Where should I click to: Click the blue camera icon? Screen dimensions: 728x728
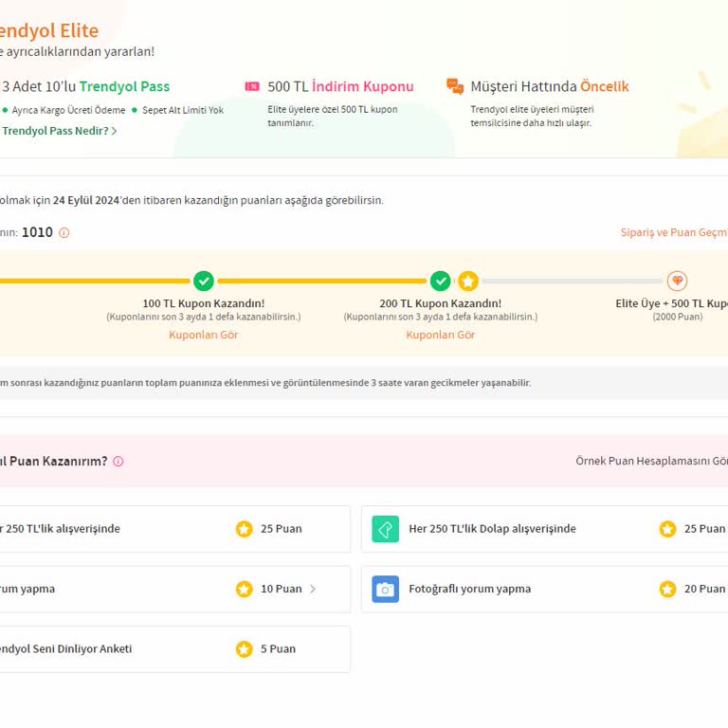386,589
